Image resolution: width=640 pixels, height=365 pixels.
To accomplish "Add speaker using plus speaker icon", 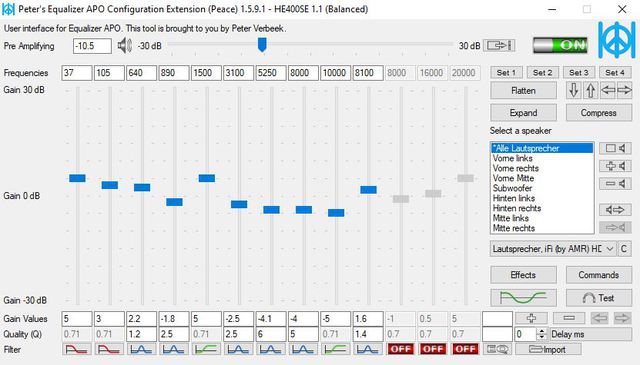I will [x=615, y=166].
